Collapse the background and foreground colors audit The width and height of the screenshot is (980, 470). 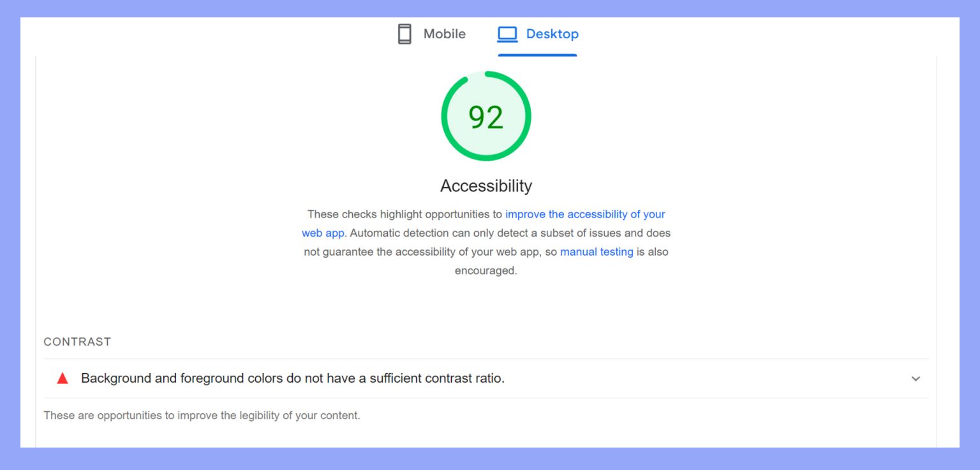click(x=916, y=378)
